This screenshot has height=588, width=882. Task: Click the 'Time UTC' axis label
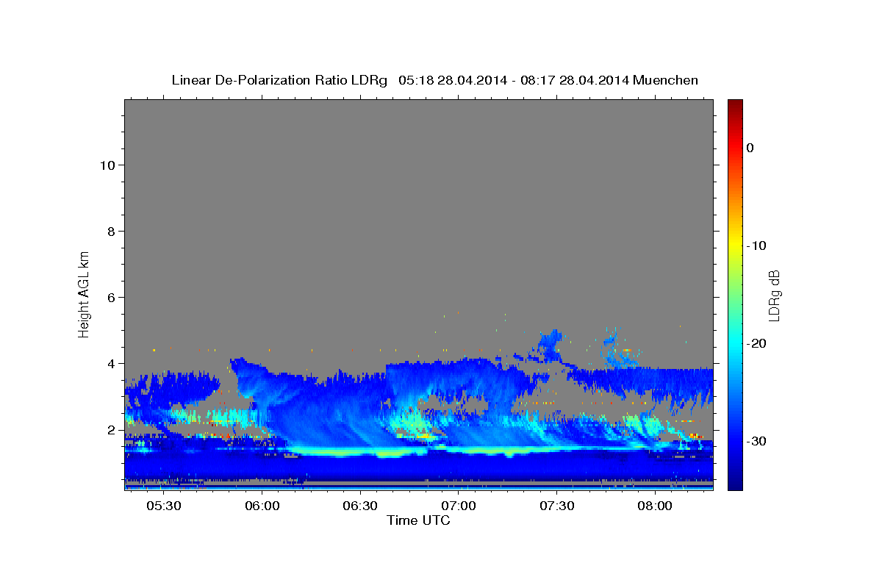[x=418, y=520]
